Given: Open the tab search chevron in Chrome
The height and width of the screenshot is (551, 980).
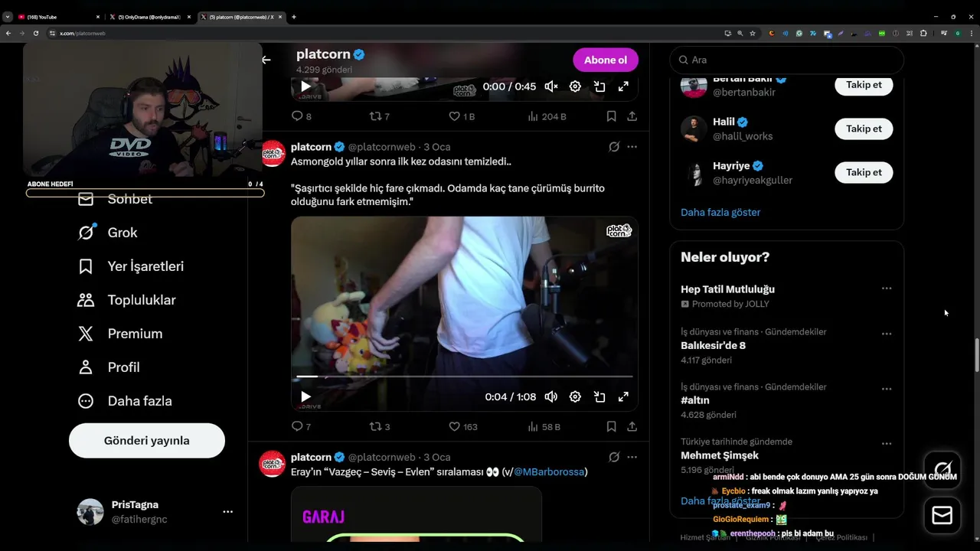Looking at the screenshot, I should point(7,17).
